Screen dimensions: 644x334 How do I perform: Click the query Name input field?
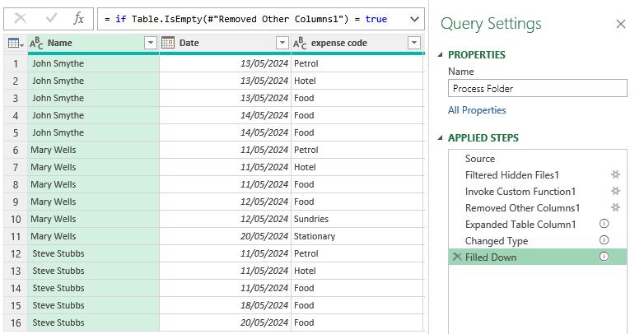(x=538, y=88)
